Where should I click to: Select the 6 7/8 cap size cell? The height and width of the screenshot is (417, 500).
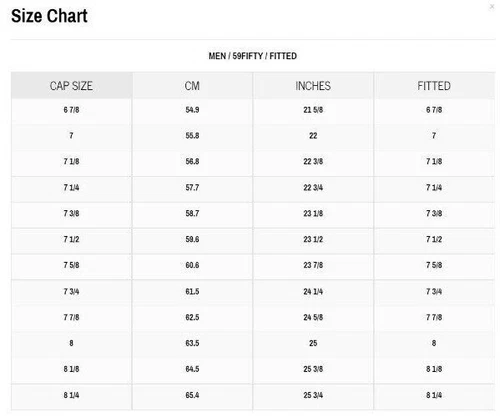point(71,110)
